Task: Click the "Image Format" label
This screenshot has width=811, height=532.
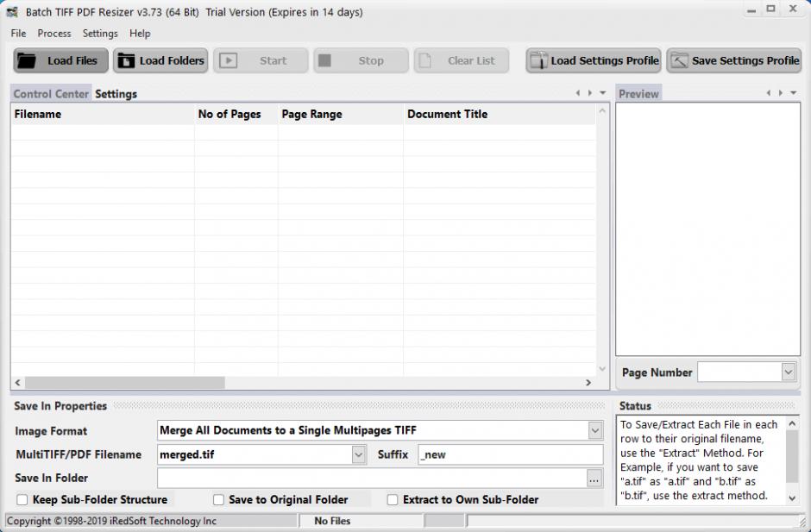Action: pyautogui.click(x=51, y=430)
